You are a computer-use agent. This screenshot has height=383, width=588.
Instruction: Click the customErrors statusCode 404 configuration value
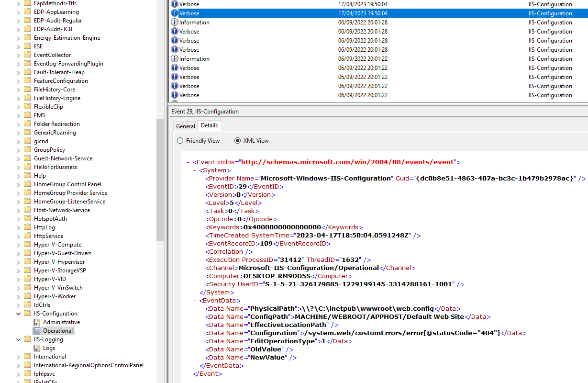402,333
